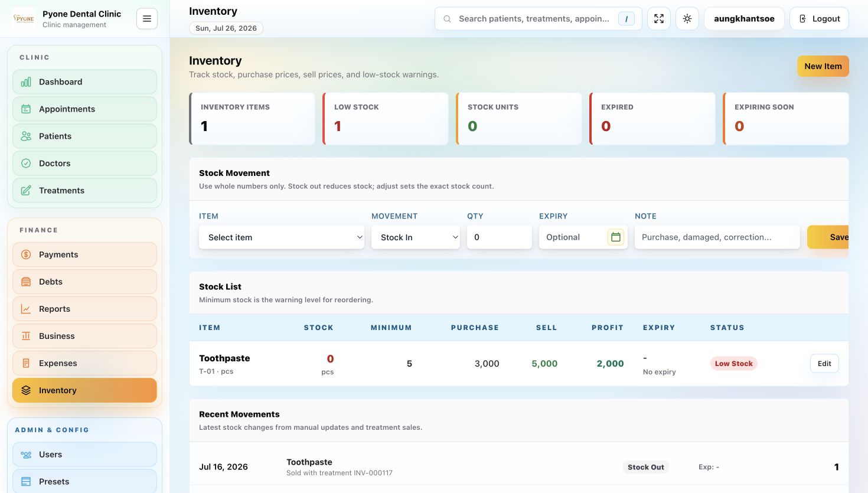Edit the Toothpaste stock row
Image resolution: width=868 pixels, height=493 pixels.
point(824,364)
